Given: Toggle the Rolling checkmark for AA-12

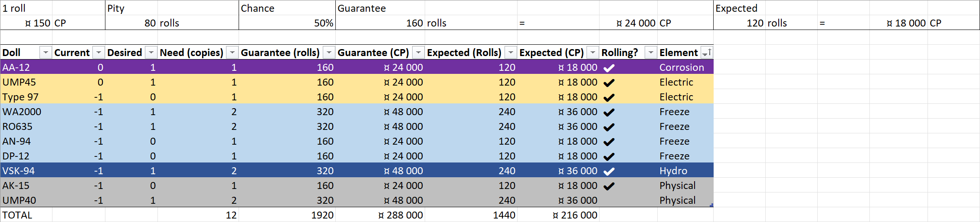Looking at the screenshot, I should tap(609, 68).
